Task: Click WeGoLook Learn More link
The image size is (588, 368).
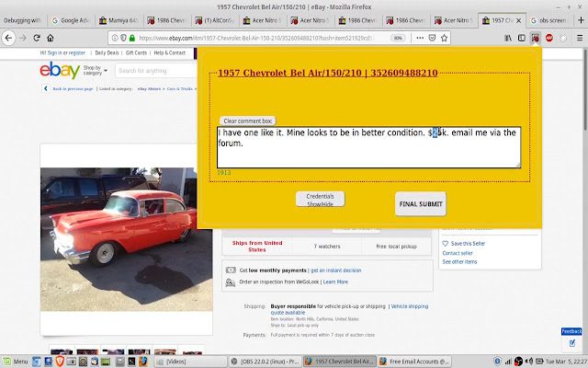Action: [335, 282]
